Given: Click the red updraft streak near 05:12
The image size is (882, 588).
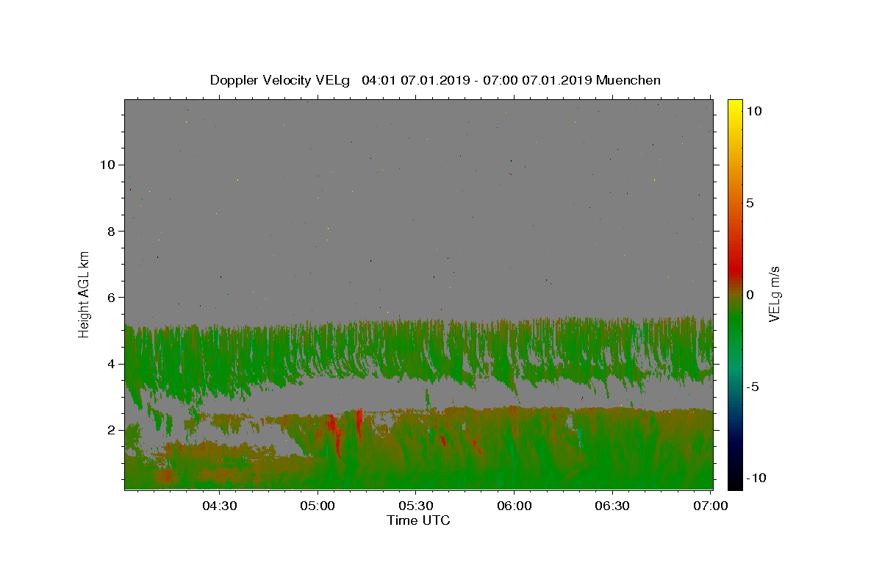Looking at the screenshot, I should coord(359,423).
